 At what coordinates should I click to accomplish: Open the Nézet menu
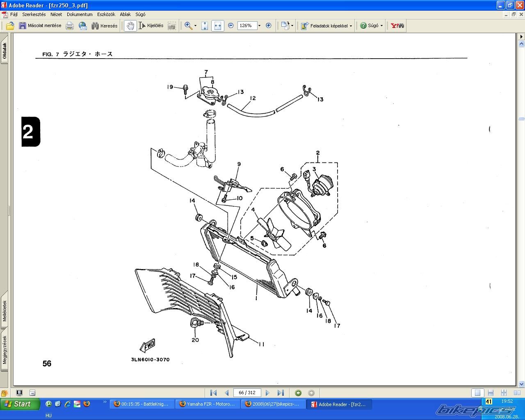56,14
